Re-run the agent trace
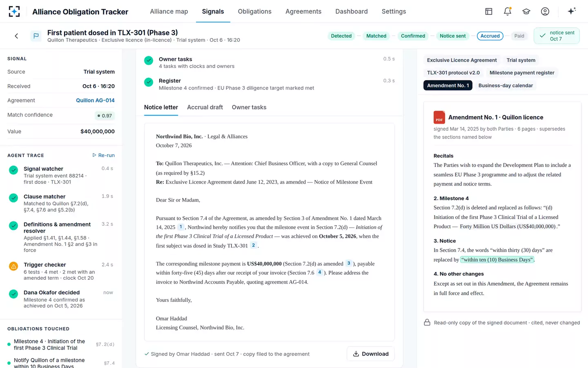This screenshot has width=588, height=368. pos(103,155)
